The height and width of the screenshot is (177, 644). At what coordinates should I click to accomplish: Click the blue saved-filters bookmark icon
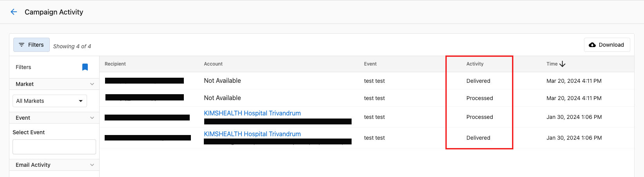[x=85, y=67]
